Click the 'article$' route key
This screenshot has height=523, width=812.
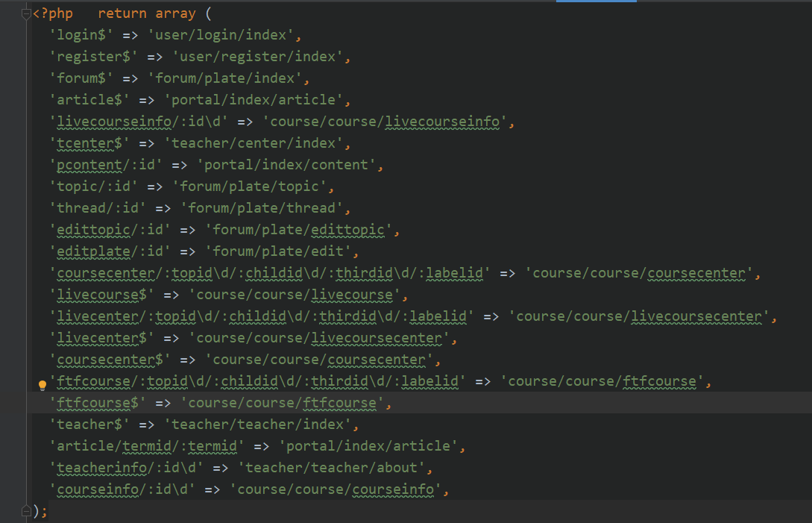point(89,99)
